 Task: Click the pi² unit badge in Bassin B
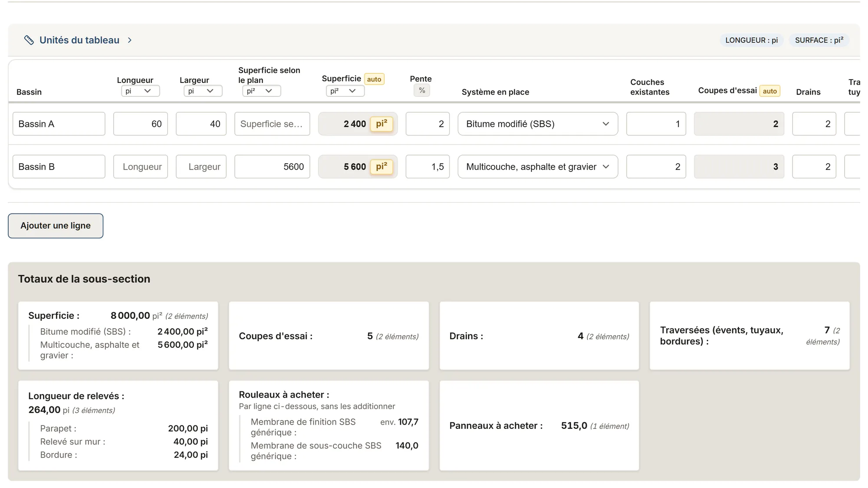(x=381, y=167)
